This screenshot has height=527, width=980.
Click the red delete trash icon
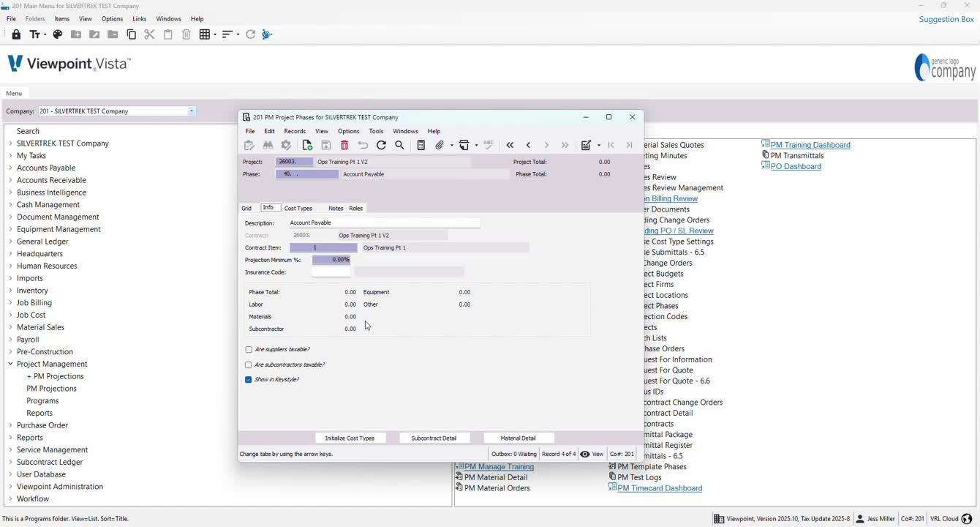coord(344,145)
